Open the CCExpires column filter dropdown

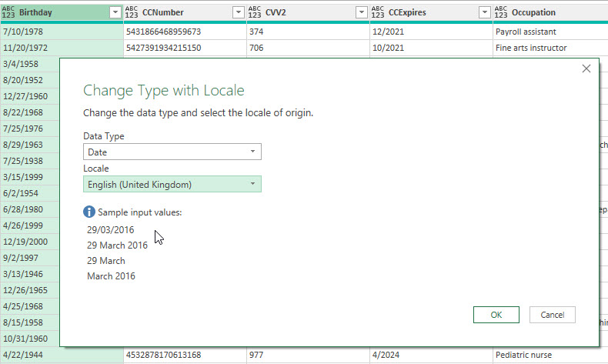pyautogui.click(x=484, y=12)
